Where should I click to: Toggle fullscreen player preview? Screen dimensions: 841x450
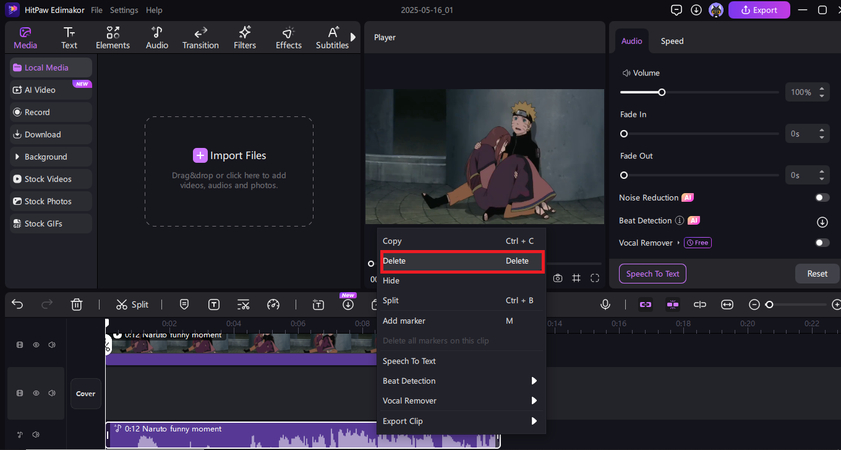click(x=594, y=278)
